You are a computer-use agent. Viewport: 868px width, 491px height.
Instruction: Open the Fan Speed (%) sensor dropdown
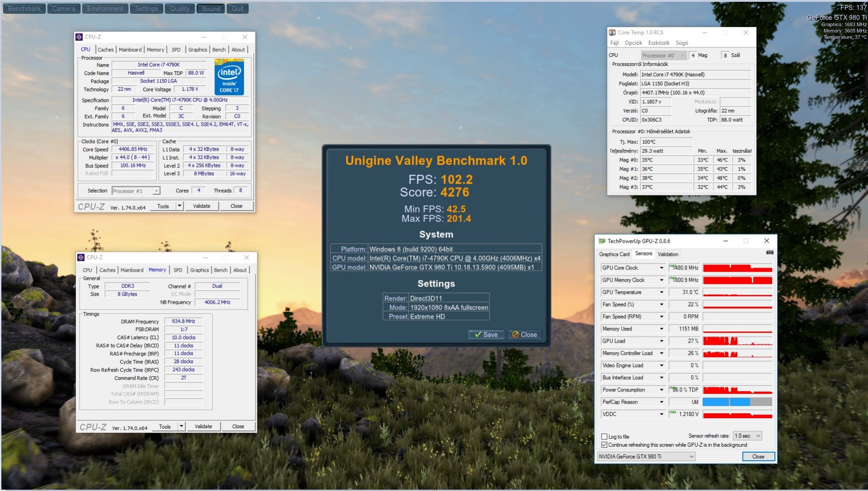click(x=661, y=305)
